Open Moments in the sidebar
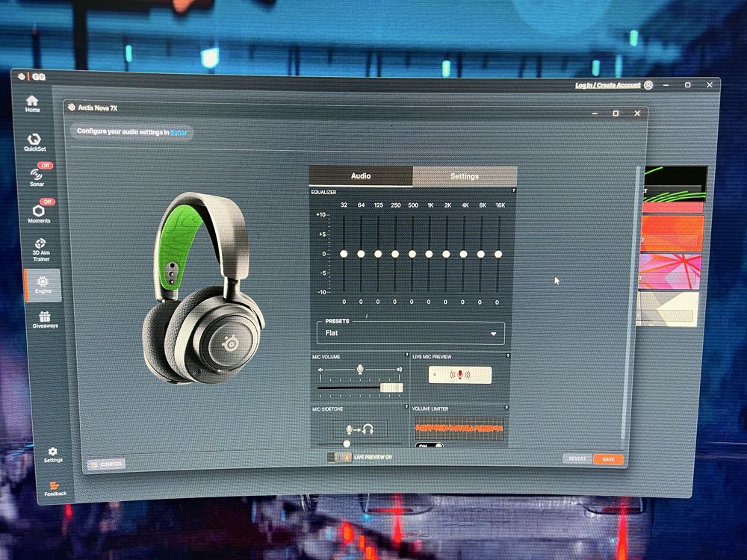747x560 pixels. [x=39, y=214]
